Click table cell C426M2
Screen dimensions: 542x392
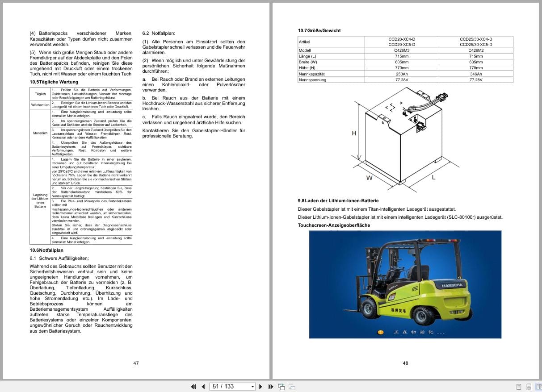[476, 50]
